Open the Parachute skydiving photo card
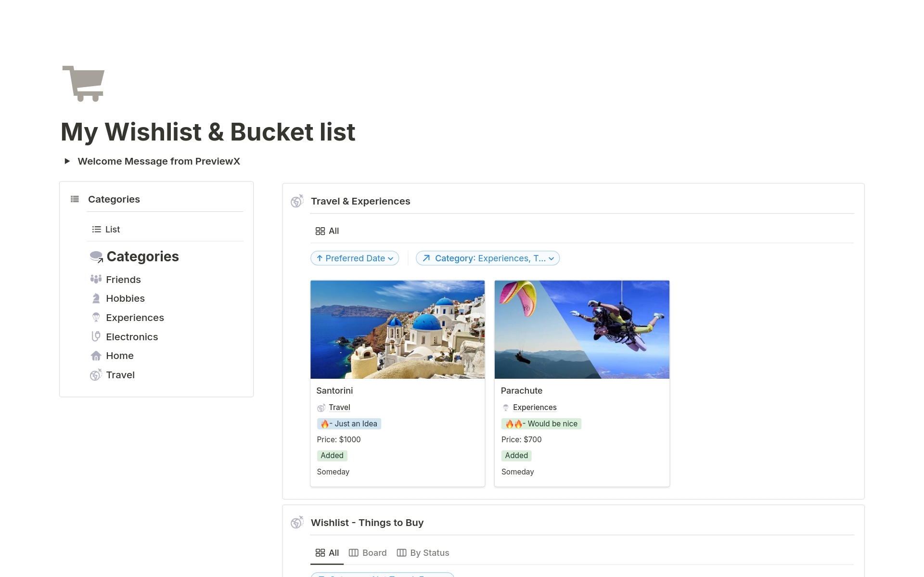 click(x=582, y=330)
